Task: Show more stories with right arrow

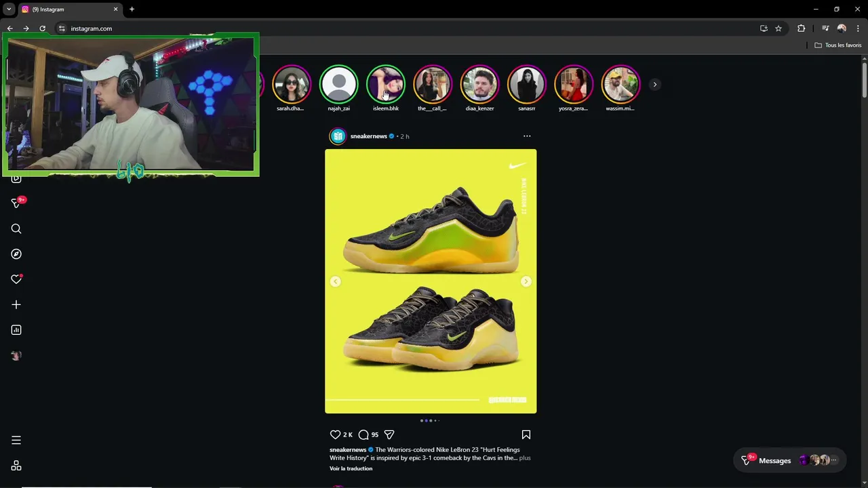Action: pos(654,85)
